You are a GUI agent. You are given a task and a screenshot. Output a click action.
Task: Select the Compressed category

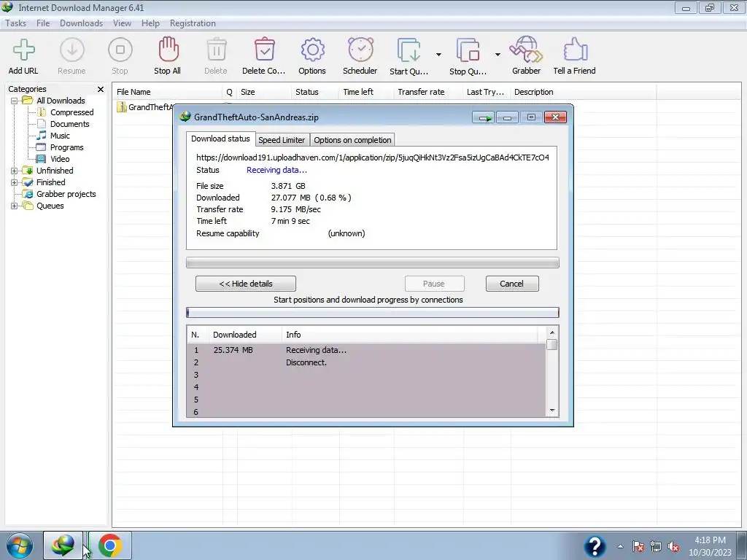(72, 112)
